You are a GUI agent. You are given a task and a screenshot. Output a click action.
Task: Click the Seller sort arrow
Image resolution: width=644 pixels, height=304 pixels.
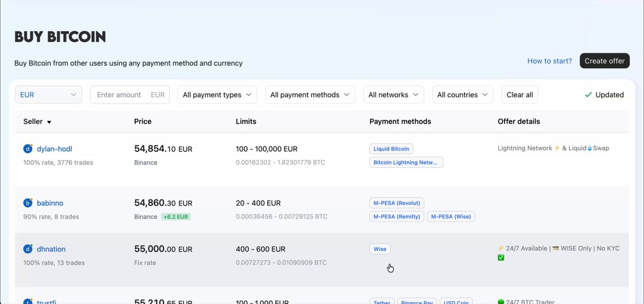49,122
